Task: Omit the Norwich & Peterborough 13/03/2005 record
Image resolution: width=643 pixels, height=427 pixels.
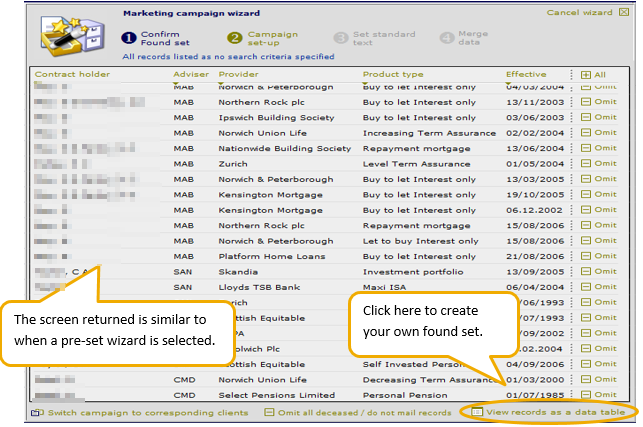Action: (599, 179)
